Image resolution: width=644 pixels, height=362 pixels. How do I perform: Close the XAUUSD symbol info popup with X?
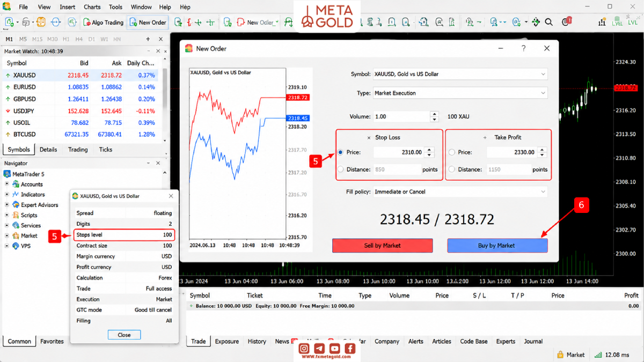[171, 196]
